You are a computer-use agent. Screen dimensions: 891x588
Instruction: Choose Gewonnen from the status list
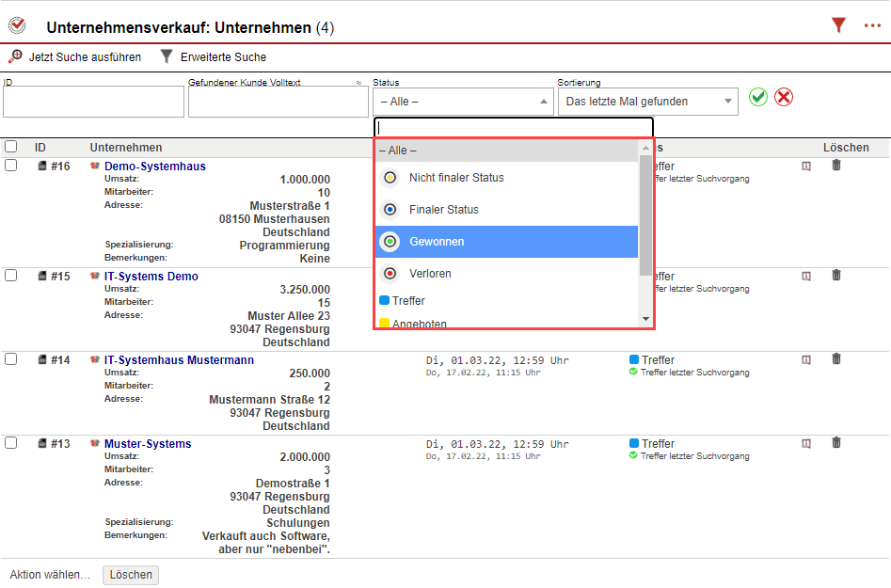(436, 242)
